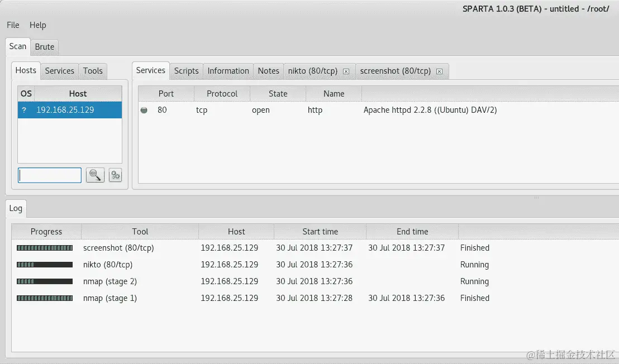Click the http service name cell

pyautogui.click(x=315, y=110)
